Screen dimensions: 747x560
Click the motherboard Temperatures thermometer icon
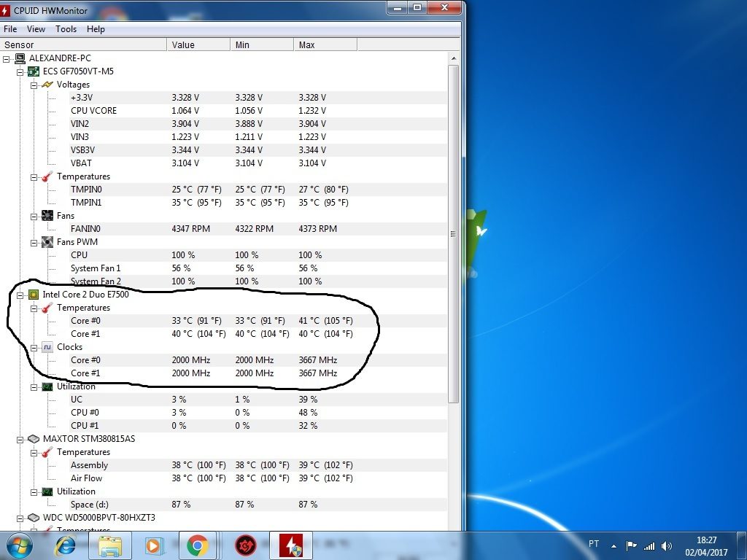point(47,176)
